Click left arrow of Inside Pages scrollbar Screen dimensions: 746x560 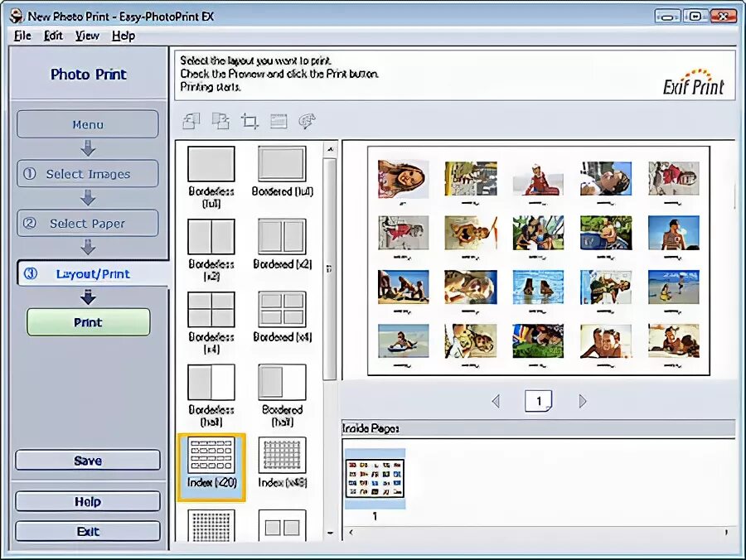351,532
